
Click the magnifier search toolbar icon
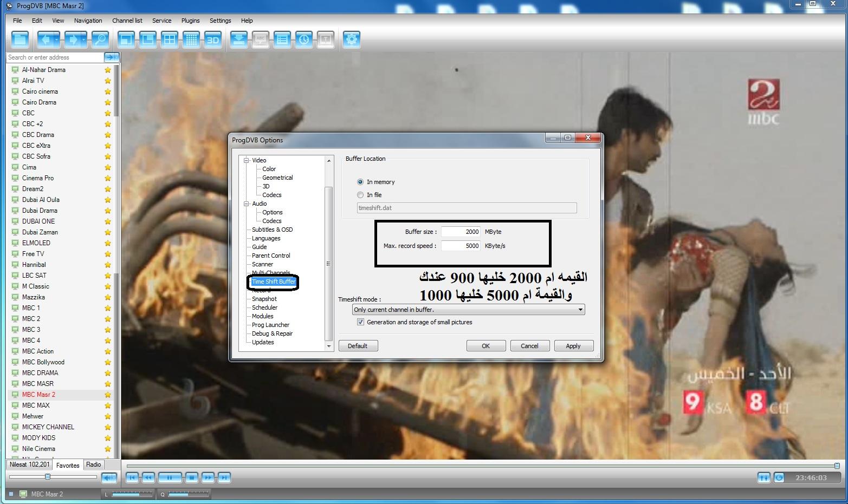coord(100,40)
